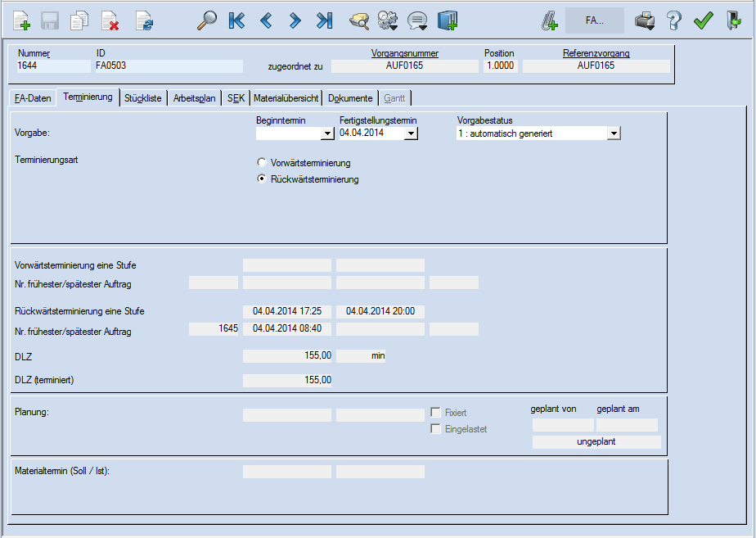Click the new record icon
Viewport: 756px width, 538px height.
(22, 21)
